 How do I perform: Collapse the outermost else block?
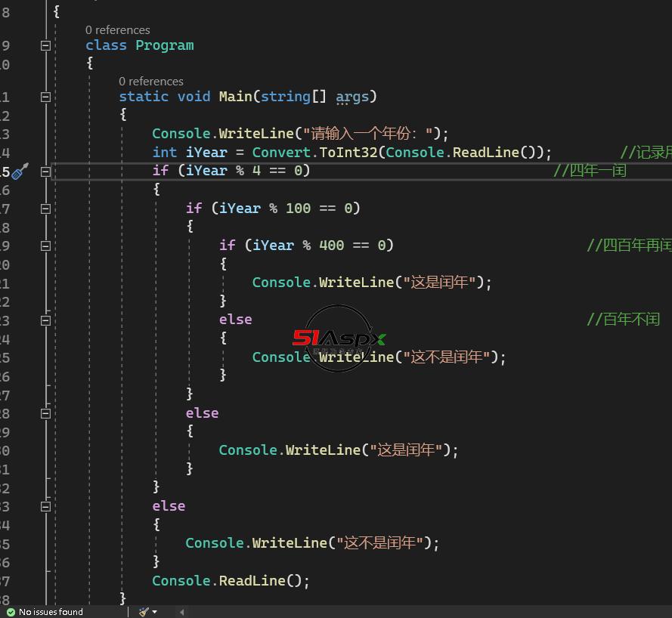pos(45,506)
